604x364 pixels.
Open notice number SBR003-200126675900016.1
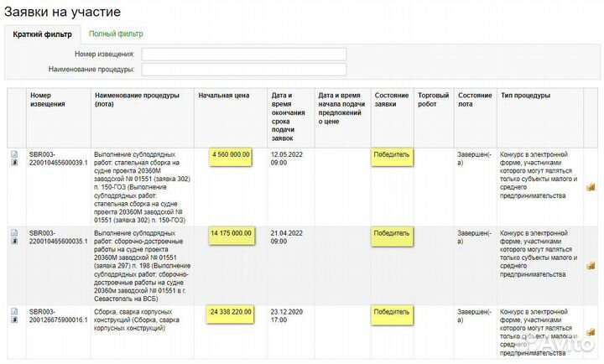[x=58, y=315]
